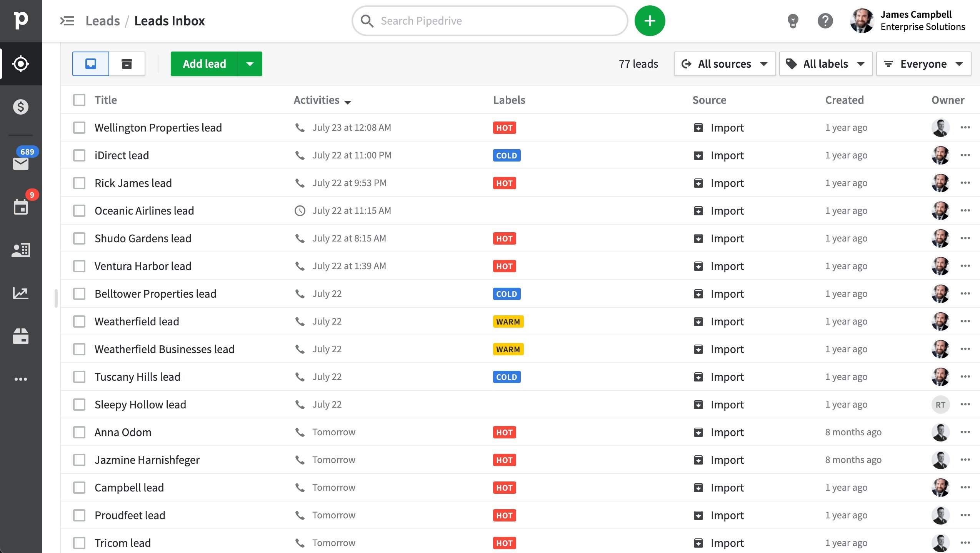Open the Add lead dropdown arrow
Image resolution: width=980 pixels, height=553 pixels.
tap(250, 63)
